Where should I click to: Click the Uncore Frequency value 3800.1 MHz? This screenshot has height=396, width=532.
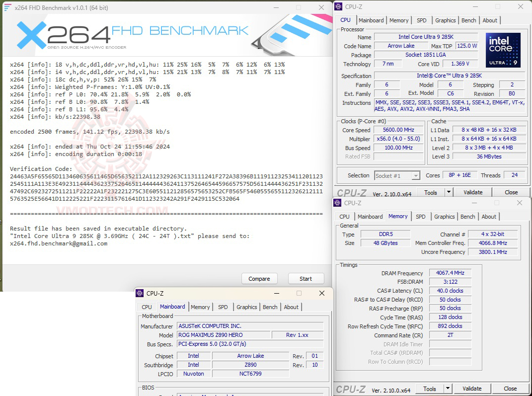493,252
